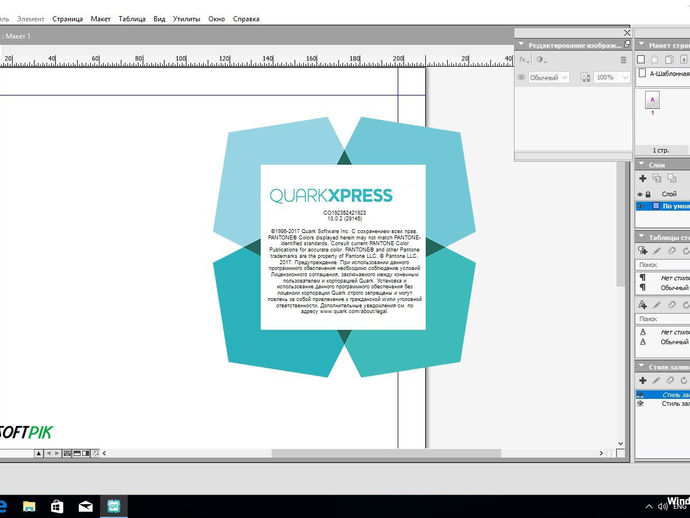Image resolution: width=690 pixels, height=518 pixels.
Task: Go to previous page with left arrow
Action: (48, 453)
